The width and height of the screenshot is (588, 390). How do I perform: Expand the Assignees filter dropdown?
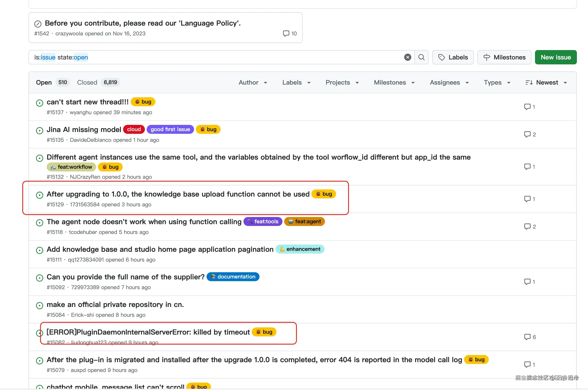click(x=449, y=82)
